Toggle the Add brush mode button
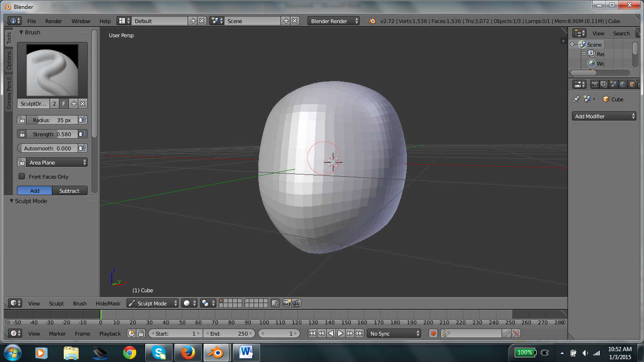This screenshot has width=644, height=362. (34, 190)
